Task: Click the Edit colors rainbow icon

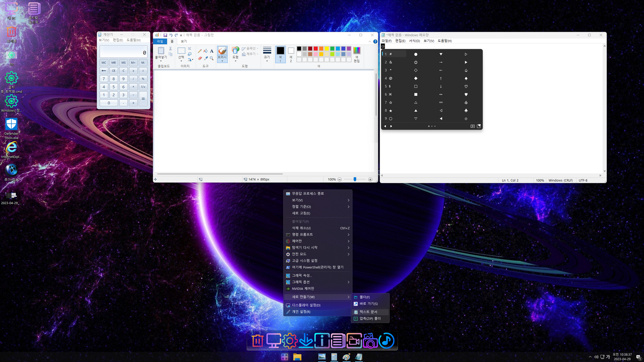Action: click(x=357, y=51)
